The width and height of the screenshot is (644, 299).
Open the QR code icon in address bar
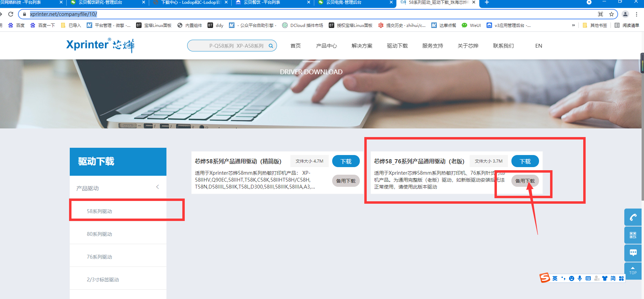click(600, 14)
